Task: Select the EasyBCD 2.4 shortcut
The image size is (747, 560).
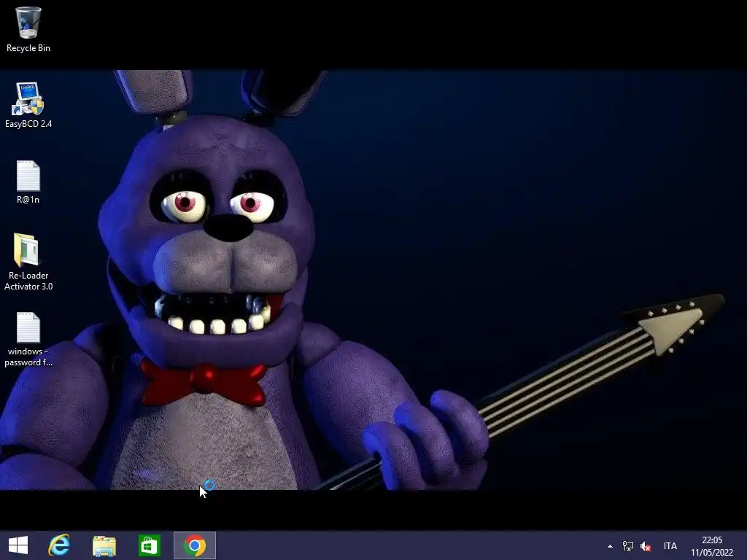Action: point(28,105)
